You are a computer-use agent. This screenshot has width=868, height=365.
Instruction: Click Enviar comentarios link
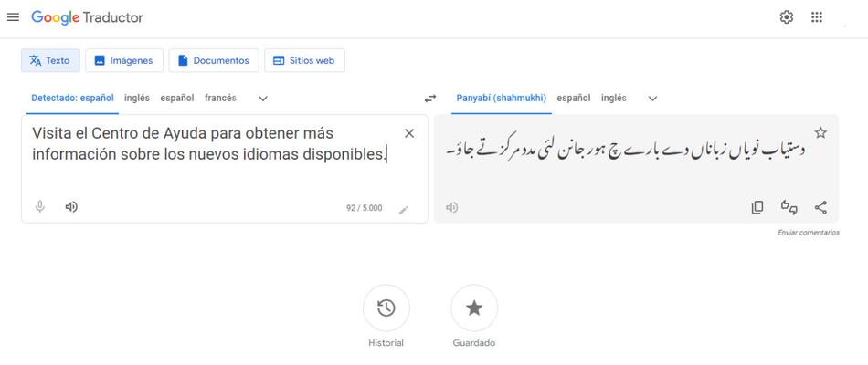pyautogui.click(x=808, y=233)
